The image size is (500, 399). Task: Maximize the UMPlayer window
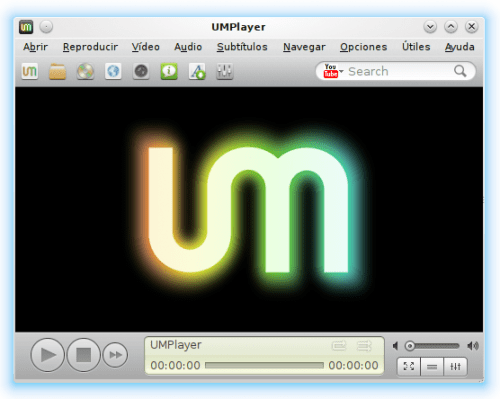pos(451,27)
